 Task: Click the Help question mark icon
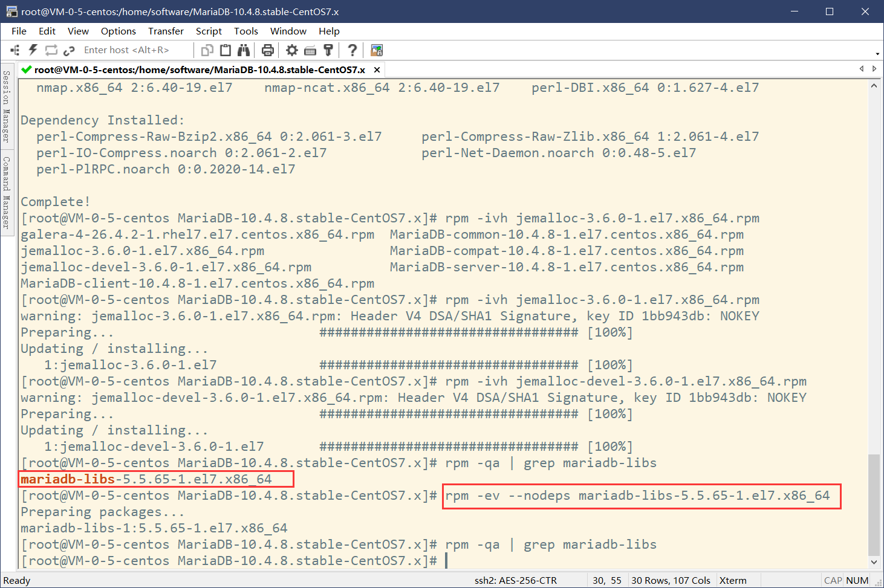point(353,50)
